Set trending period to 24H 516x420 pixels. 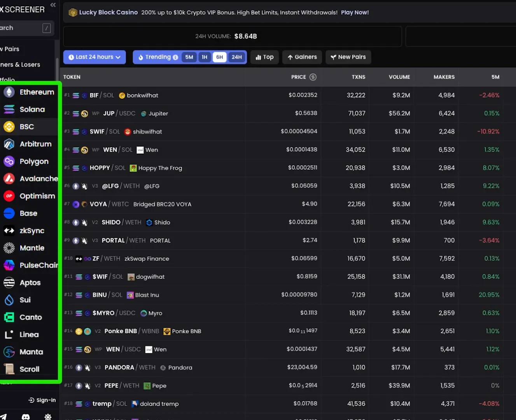[237, 57]
